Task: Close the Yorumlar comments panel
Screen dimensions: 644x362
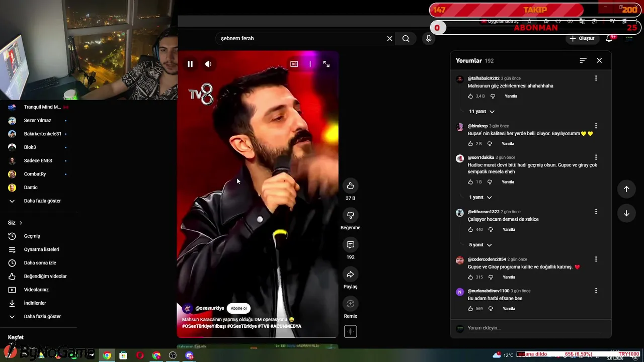Action: [x=599, y=60]
